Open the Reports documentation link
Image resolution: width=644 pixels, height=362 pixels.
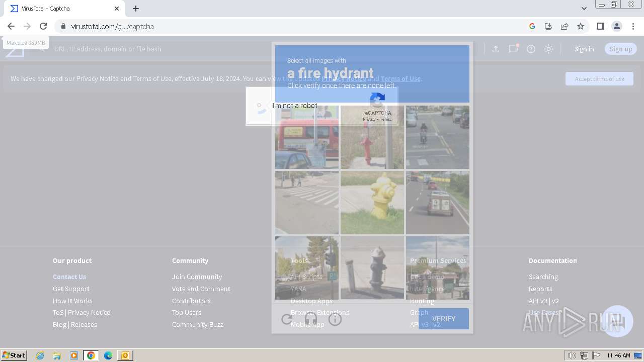click(x=540, y=289)
